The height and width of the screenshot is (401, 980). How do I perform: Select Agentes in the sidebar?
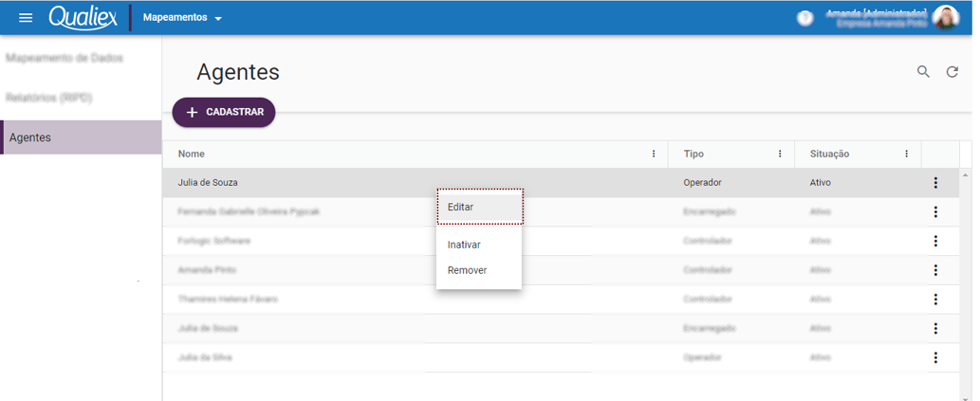82,137
